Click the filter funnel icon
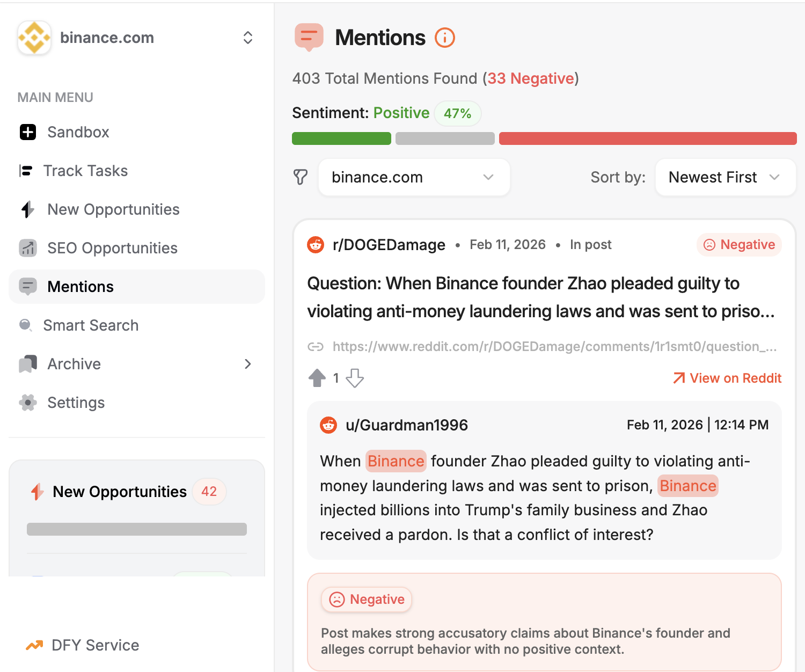Viewport: 805px width, 672px height. click(x=301, y=177)
